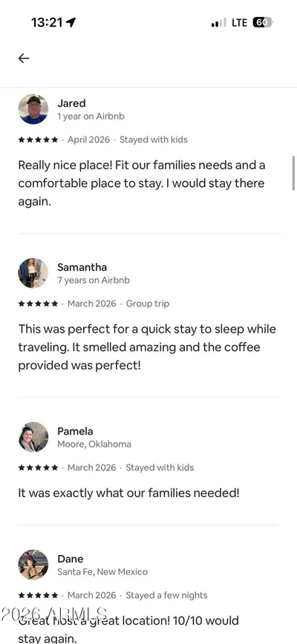This screenshot has width=297, height=644.
Task: Click reviewer name Pamela
Action: click(75, 431)
